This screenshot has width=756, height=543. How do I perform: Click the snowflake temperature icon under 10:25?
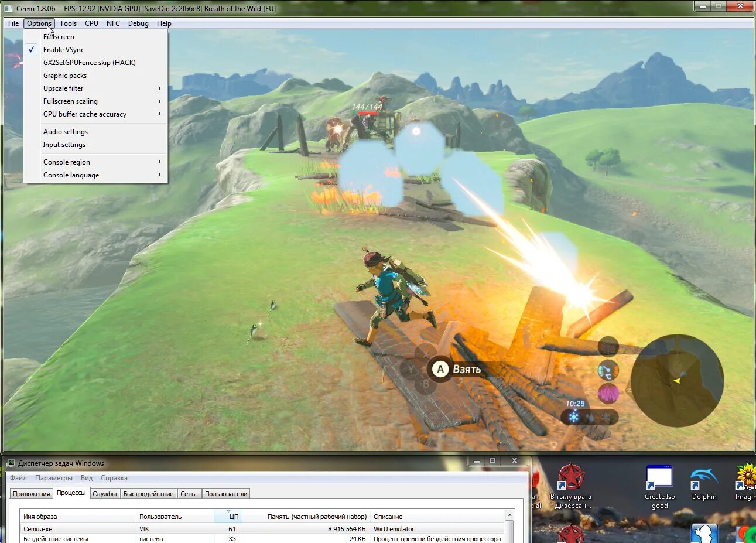point(574,416)
